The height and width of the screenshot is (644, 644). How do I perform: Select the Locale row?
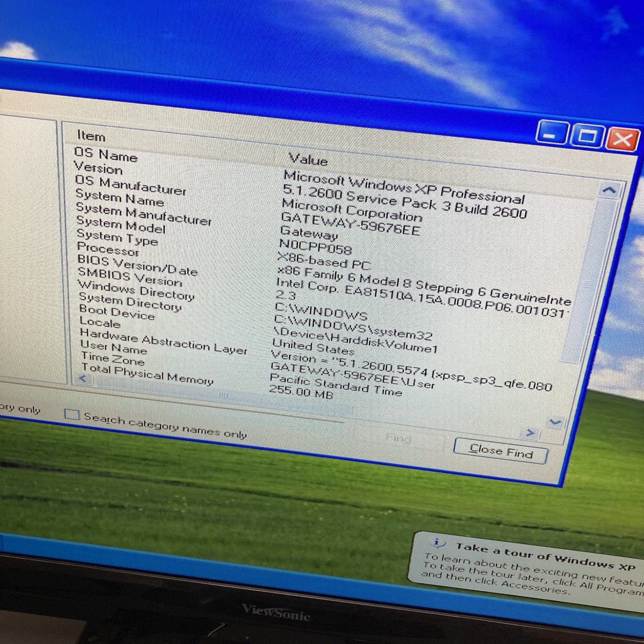click(x=100, y=322)
